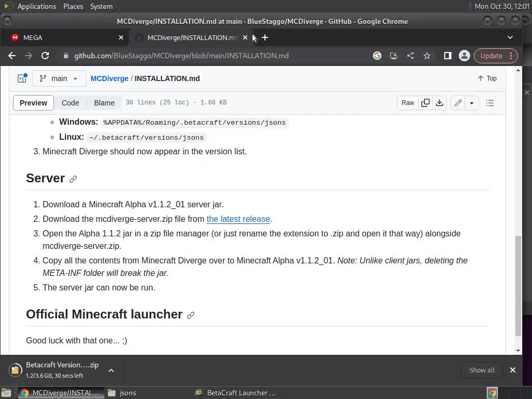Switch to MCDiverge Chrome window in taskbar
The height and width of the screenshot is (399, 532).
pos(60,393)
